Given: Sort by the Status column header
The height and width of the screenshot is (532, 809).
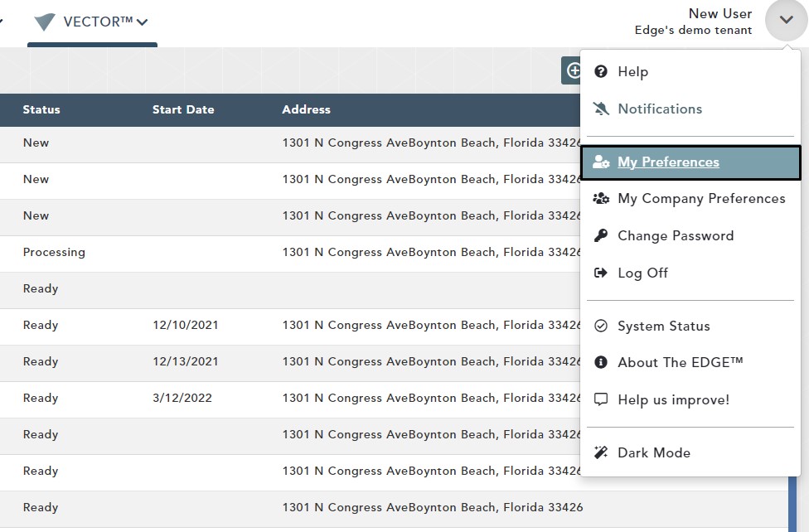Looking at the screenshot, I should (x=41, y=109).
